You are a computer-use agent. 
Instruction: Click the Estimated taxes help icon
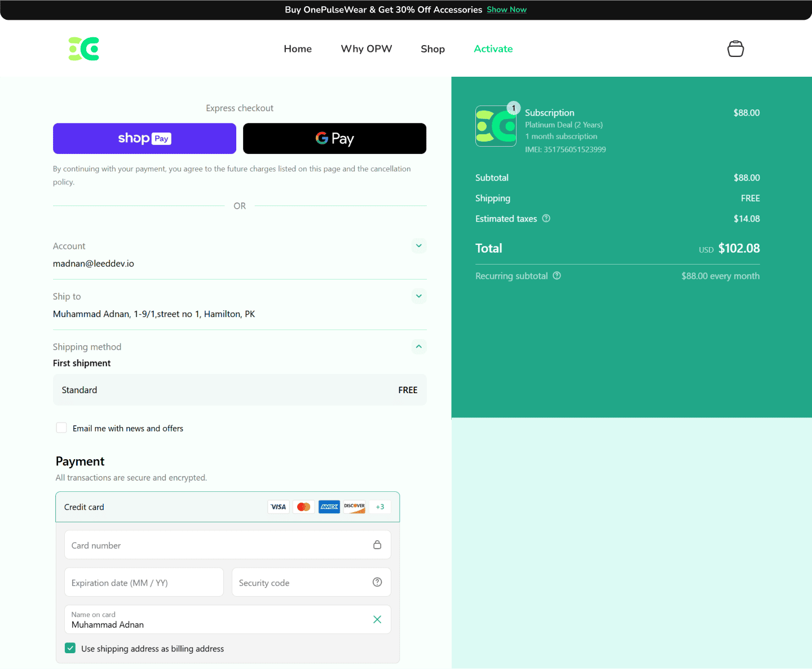[x=546, y=218]
